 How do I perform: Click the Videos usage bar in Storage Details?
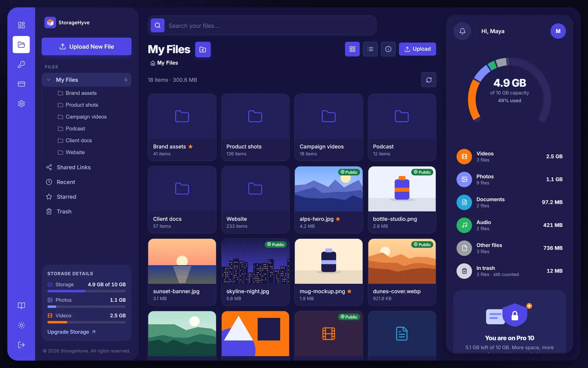click(x=86, y=322)
